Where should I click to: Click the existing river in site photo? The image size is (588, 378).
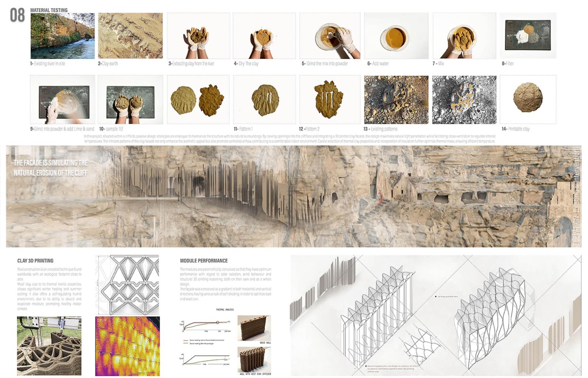coord(62,36)
